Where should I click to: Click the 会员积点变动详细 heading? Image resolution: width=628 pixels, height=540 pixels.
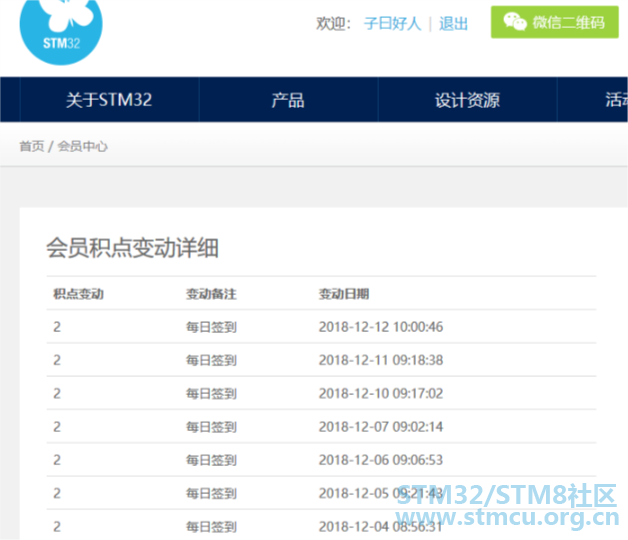coord(132,248)
